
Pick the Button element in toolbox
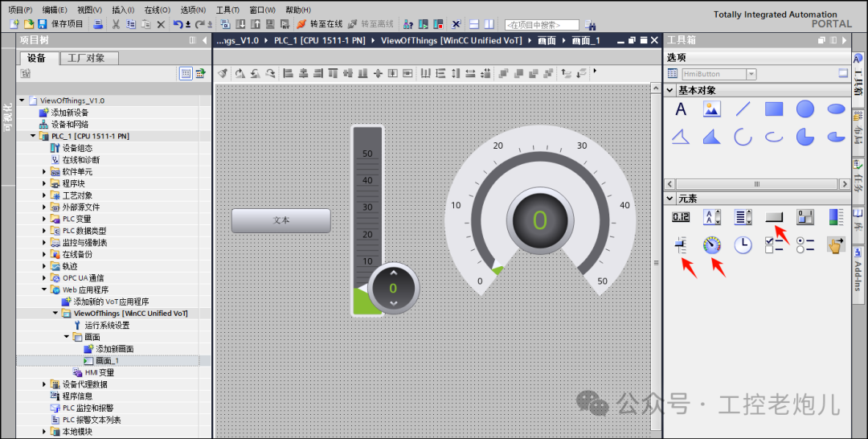774,217
